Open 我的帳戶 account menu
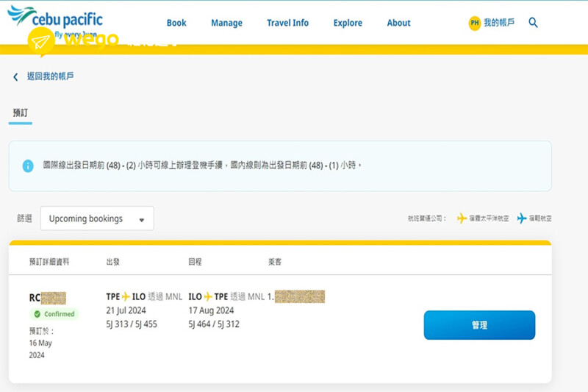Image resolution: width=588 pixels, height=392 pixels. tap(499, 23)
